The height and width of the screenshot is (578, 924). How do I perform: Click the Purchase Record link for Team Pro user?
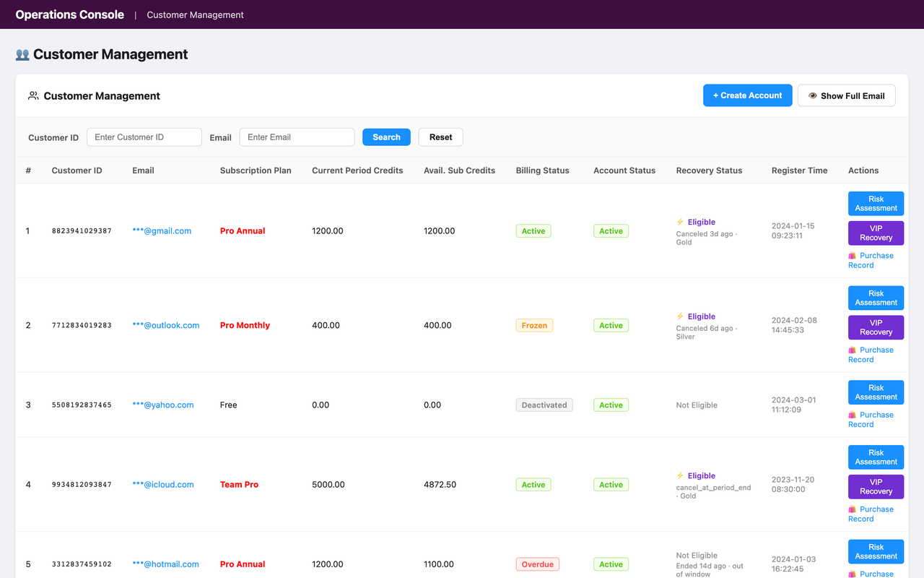coord(873,514)
